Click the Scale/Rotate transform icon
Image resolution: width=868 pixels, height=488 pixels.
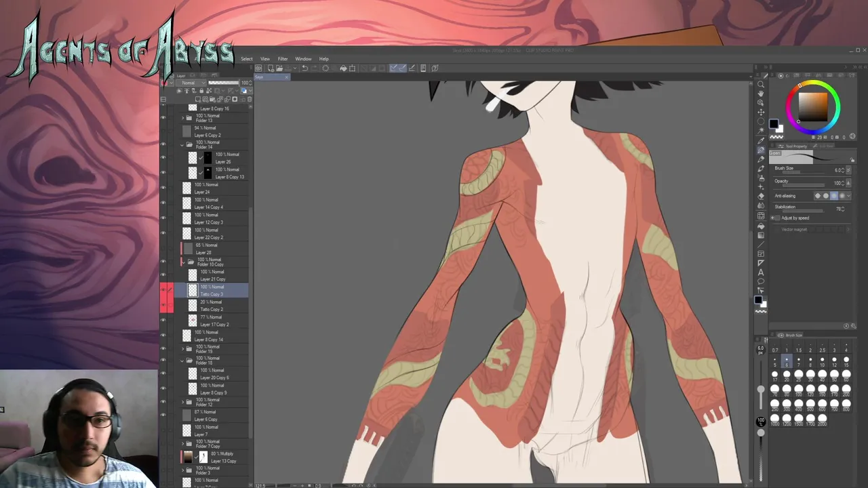pos(353,68)
